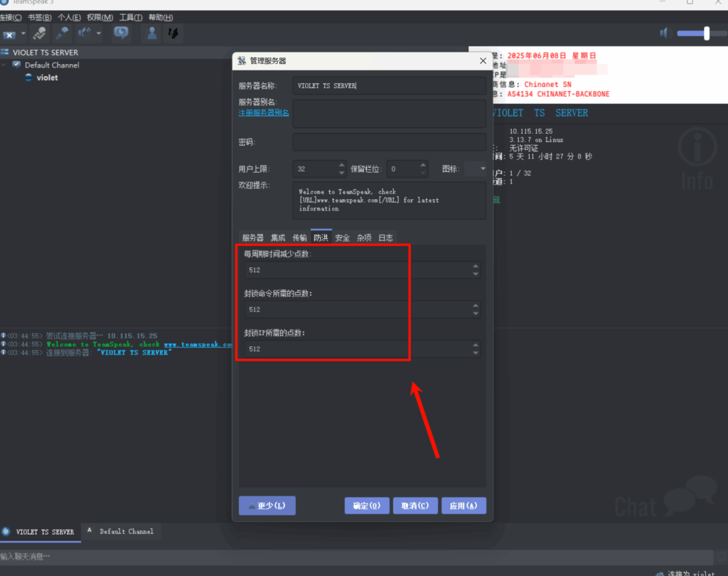
Task: Click the 应用(A) button
Action: click(464, 506)
